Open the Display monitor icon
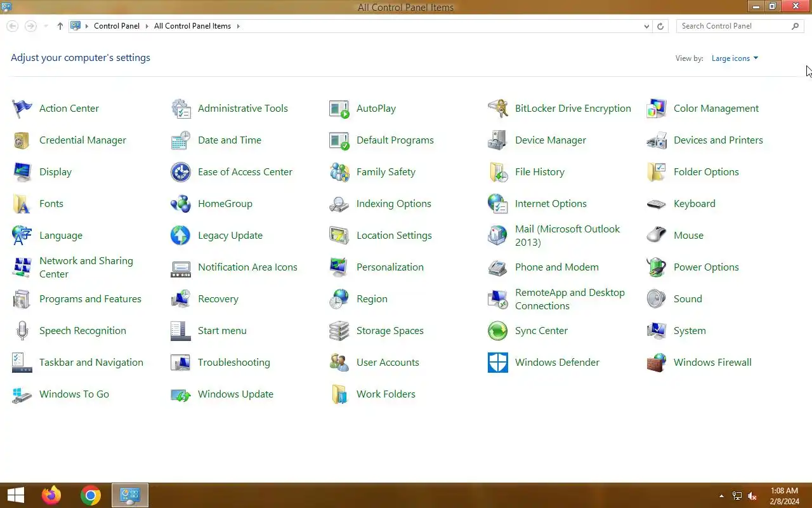Viewport: 812px width, 508px height. coord(22,172)
